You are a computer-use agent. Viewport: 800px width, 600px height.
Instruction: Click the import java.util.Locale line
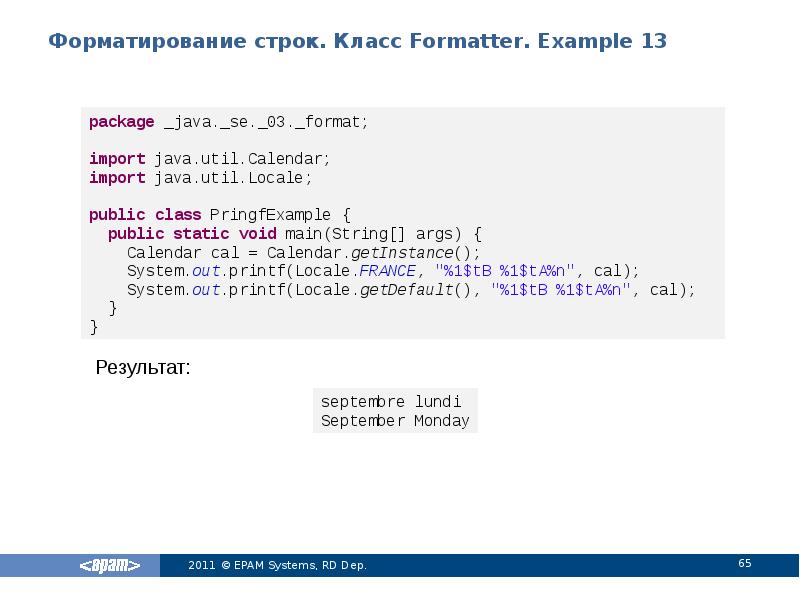(x=200, y=177)
